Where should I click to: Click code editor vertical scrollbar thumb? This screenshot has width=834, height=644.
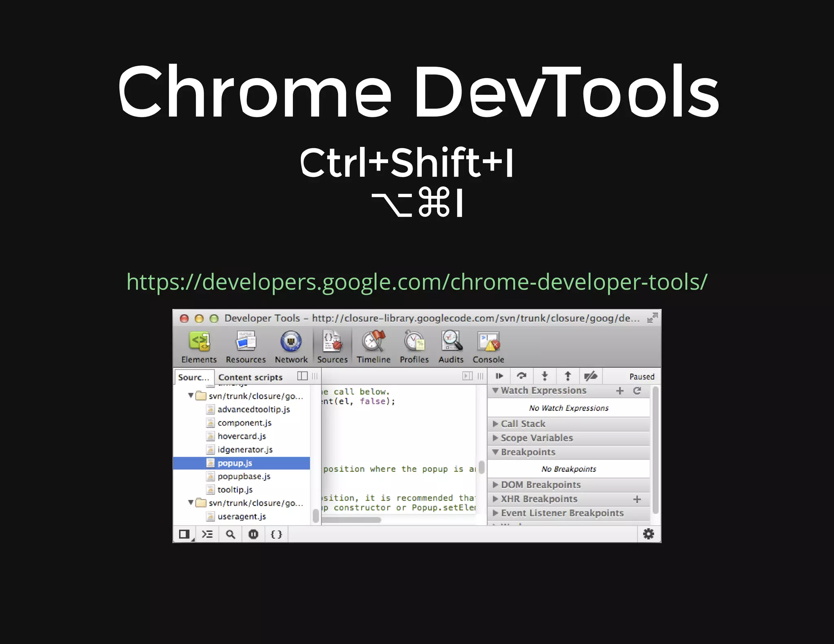pos(481,467)
